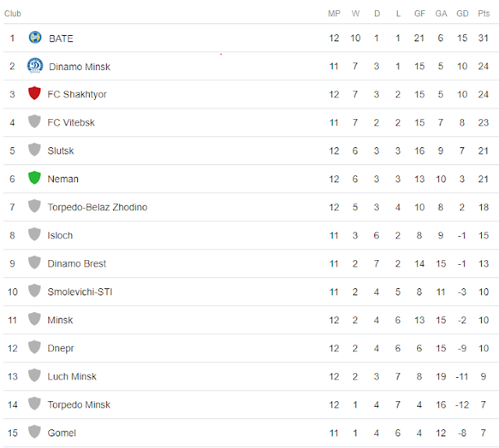The width and height of the screenshot is (499, 448).
Task: Select the Smolevichi-STI team name
Action: pyautogui.click(x=80, y=292)
